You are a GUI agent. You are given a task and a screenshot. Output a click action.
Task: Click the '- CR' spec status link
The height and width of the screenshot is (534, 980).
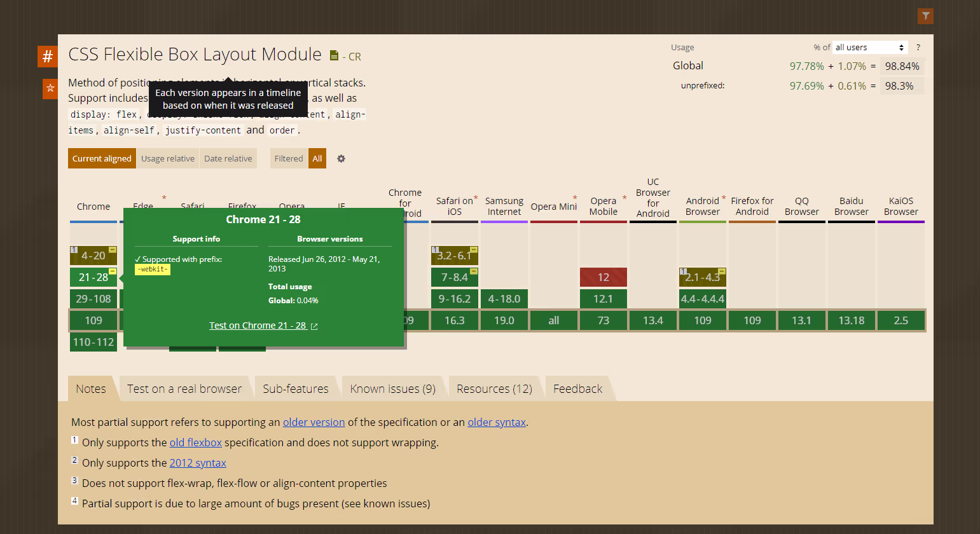352,57
